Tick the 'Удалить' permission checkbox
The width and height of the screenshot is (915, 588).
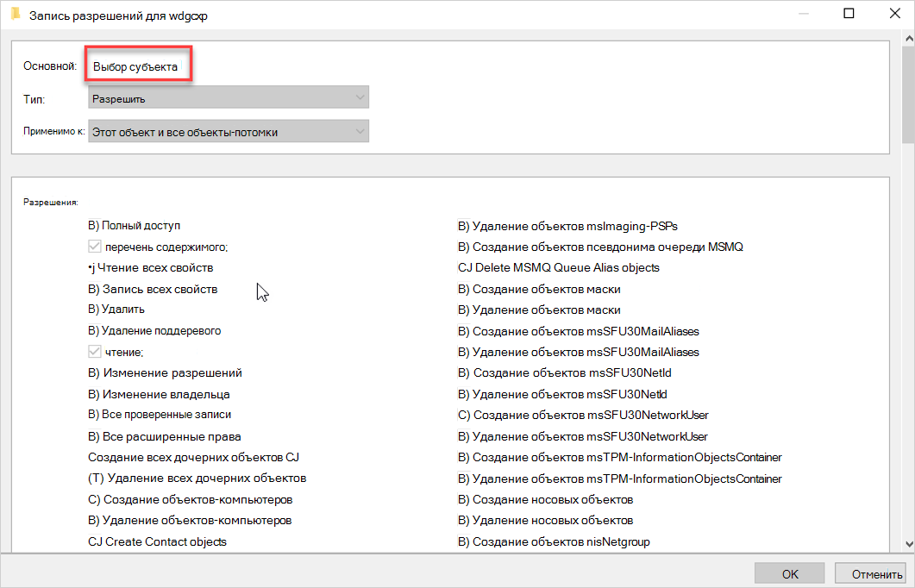coord(94,310)
